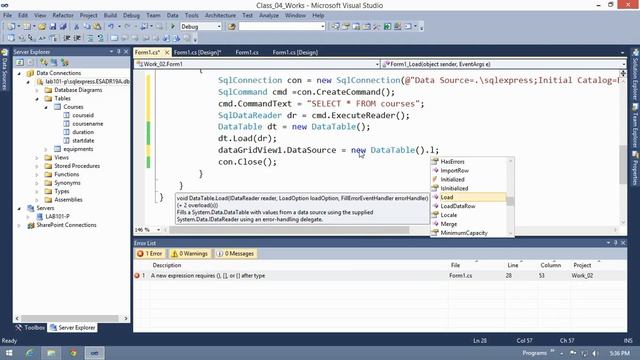The image size is (640, 360).
Task: Collapse the Courses table node
Action: click(x=46, y=107)
